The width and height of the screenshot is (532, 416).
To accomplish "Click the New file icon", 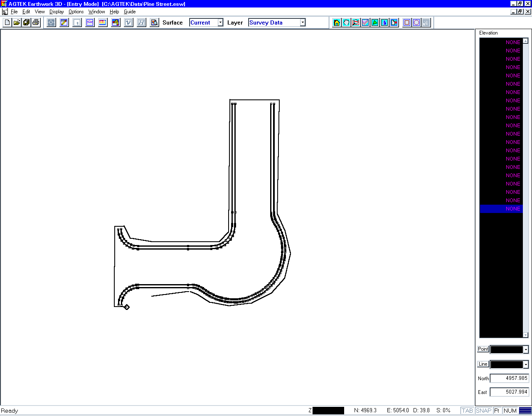I will [x=7, y=22].
